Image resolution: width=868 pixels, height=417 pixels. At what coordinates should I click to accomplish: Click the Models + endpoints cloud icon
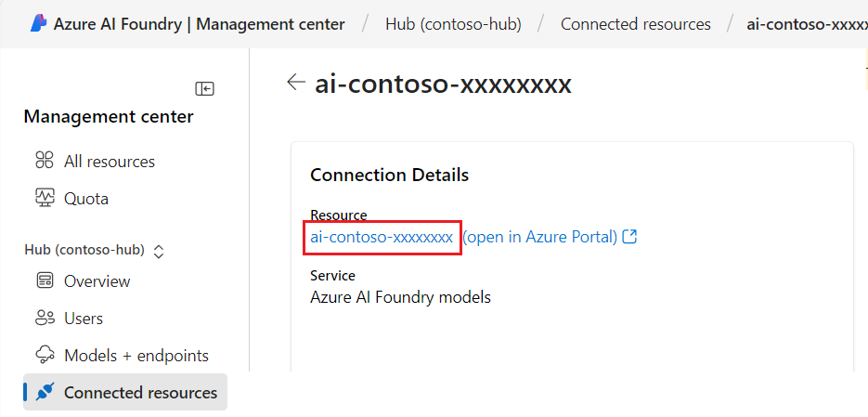tap(45, 355)
